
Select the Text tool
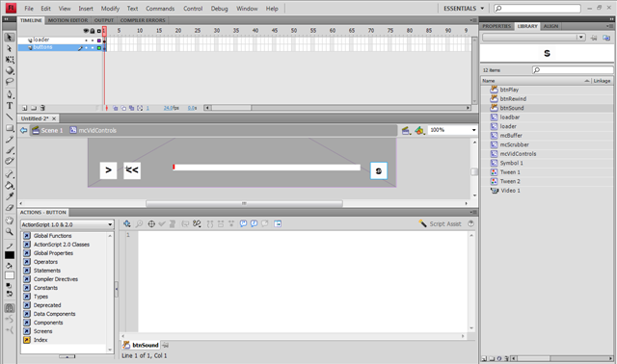click(x=10, y=106)
